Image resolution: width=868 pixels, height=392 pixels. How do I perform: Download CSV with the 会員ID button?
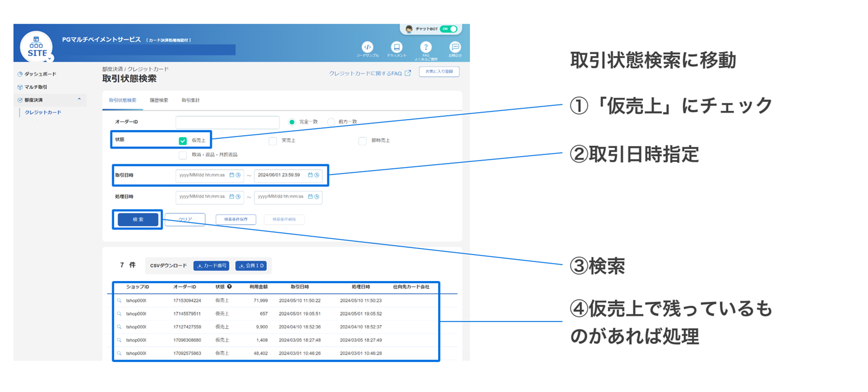tap(251, 266)
